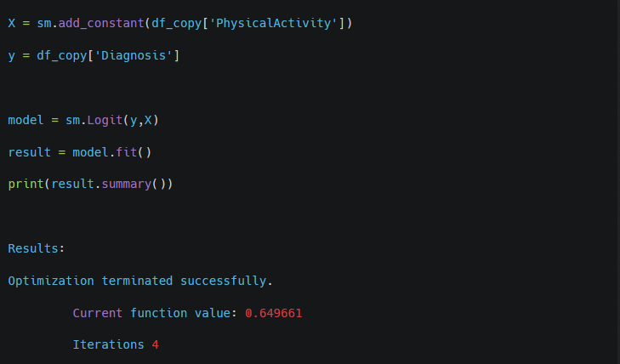This screenshot has width=620, height=364.
Task: Click the print statement keyword
Action: [26, 185]
